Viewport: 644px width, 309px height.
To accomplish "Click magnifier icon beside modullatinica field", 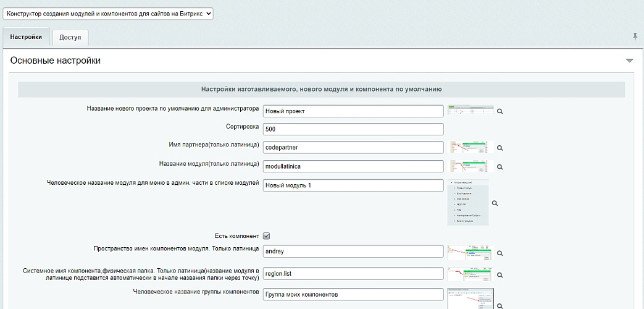I will [x=500, y=167].
